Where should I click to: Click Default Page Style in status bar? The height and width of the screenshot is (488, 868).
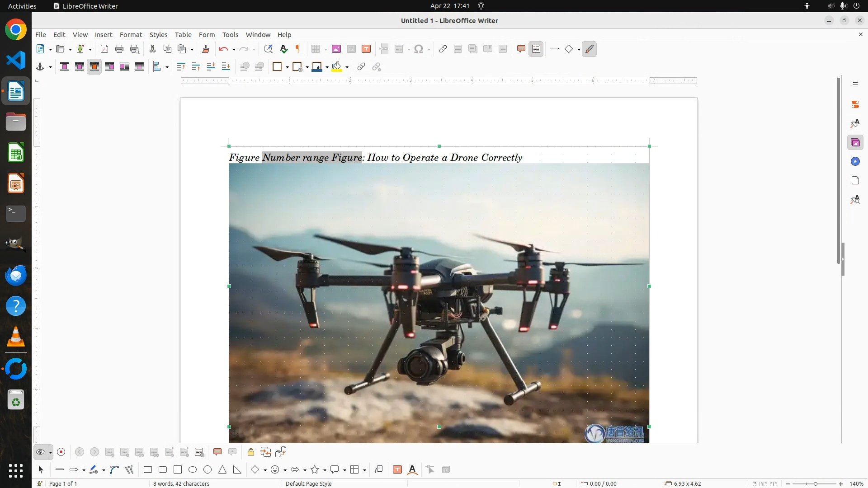pyautogui.click(x=308, y=483)
